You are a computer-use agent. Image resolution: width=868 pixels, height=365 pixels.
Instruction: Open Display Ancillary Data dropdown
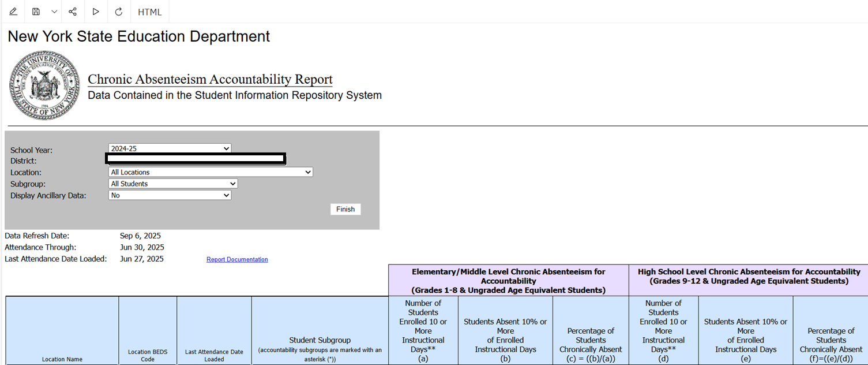click(x=170, y=195)
